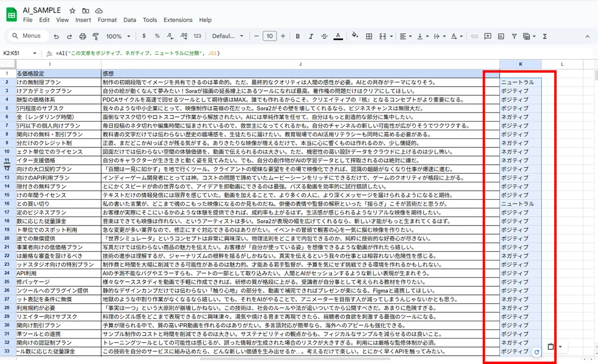
Task: Expand the merge cells options arrow
Action: pos(392,36)
